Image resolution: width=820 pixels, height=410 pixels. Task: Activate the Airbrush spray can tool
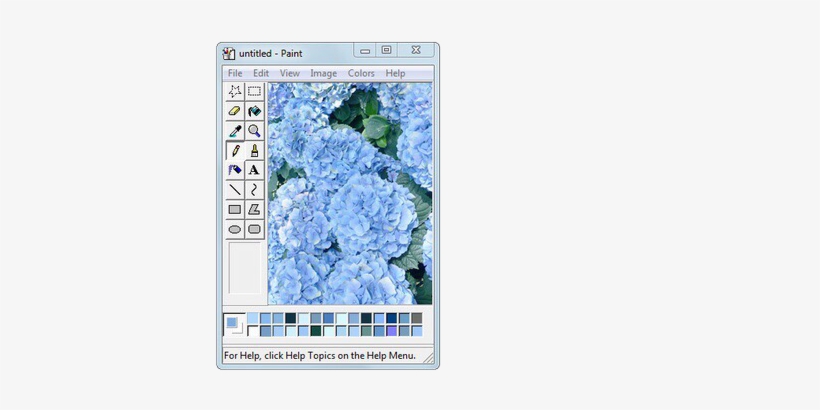[x=235, y=170]
